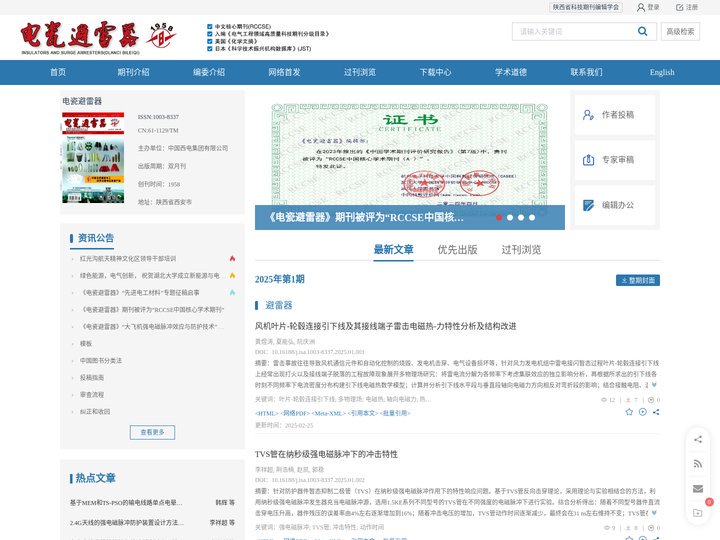
Task: Open 作者投稿 author submission icon
Action: tap(588, 115)
